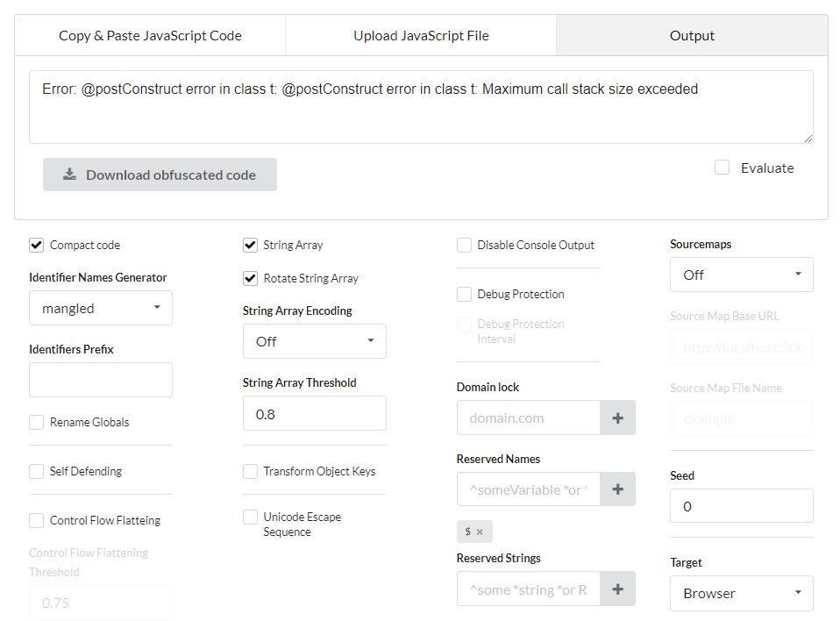This screenshot has width=840, height=621.
Task: Remove the $ reserved name tag
Action: coord(480,532)
